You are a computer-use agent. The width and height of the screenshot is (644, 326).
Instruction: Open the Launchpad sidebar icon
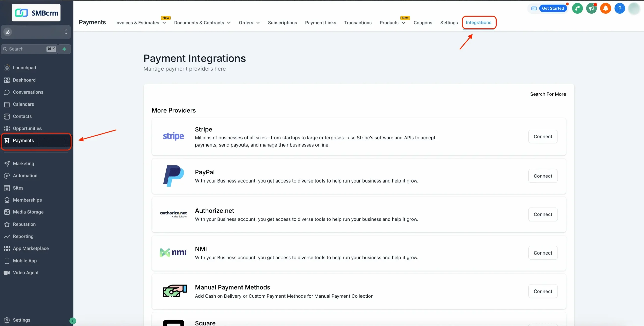tap(7, 68)
